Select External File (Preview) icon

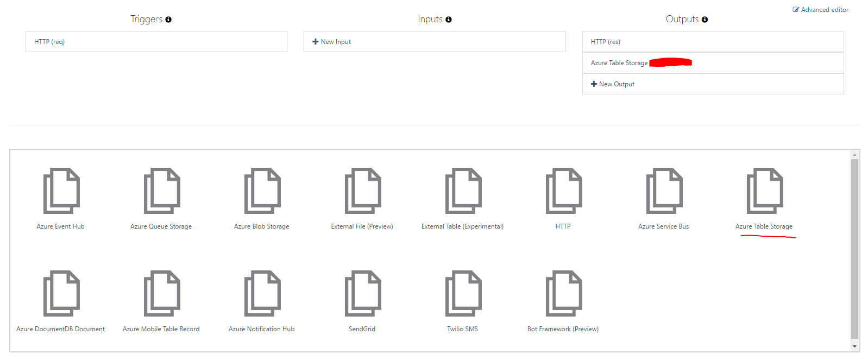pyautogui.click(x=363, y=191)
